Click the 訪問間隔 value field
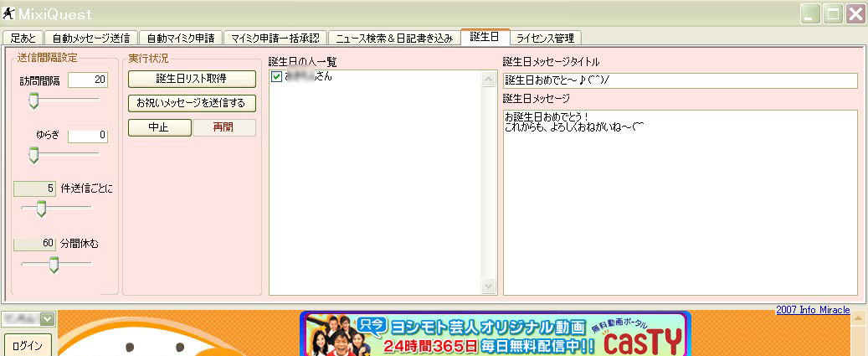This screenshot has height=356, width=868. click(x=88, y=80)
